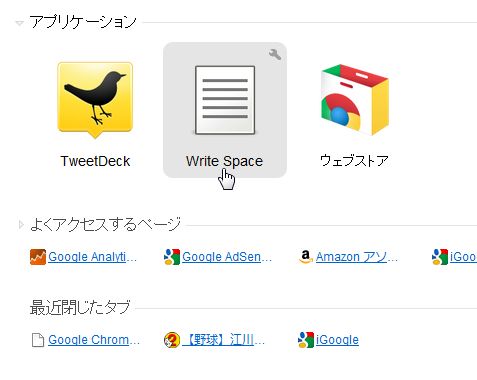
Task: Collapse the アプリケーション section triangle
Action: [x=20, y=23]
